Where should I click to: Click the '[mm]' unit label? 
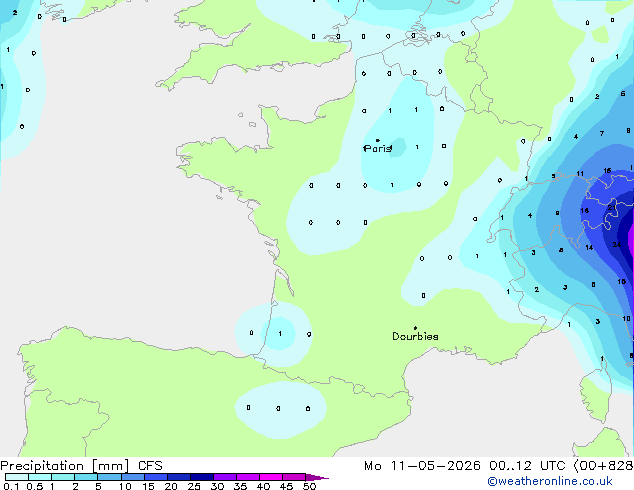pos(110,466)
